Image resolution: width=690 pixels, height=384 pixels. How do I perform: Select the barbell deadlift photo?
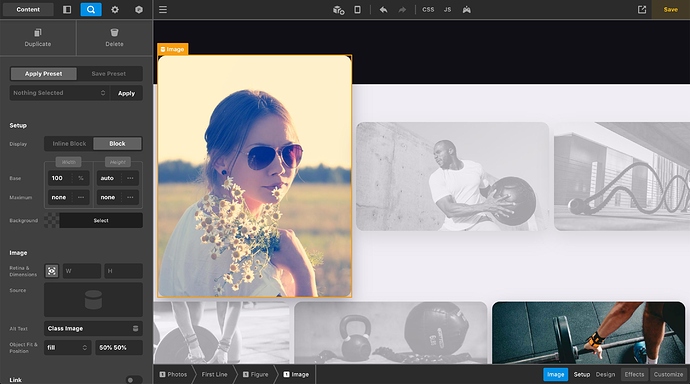point(589,333)
